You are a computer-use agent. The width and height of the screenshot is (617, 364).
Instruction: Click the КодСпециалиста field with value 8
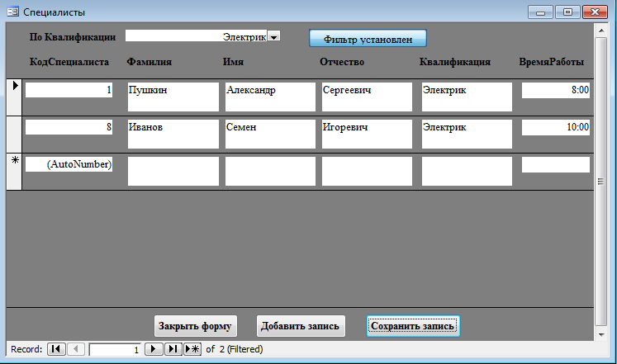point(69,127)
